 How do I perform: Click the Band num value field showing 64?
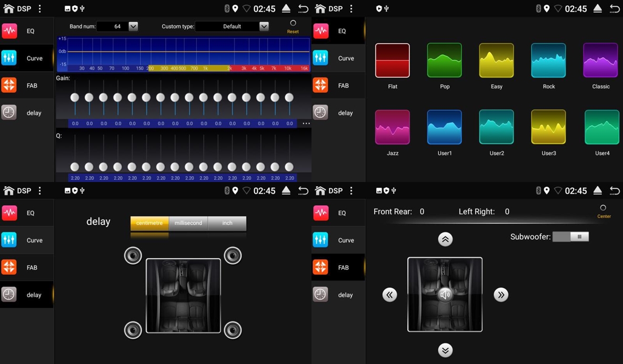click(117, 26)
